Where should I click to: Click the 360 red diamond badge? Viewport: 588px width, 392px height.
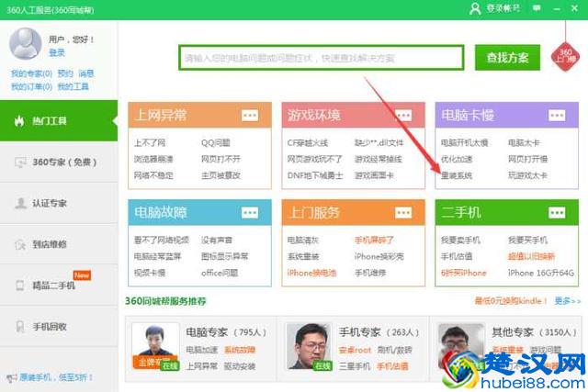565,57
